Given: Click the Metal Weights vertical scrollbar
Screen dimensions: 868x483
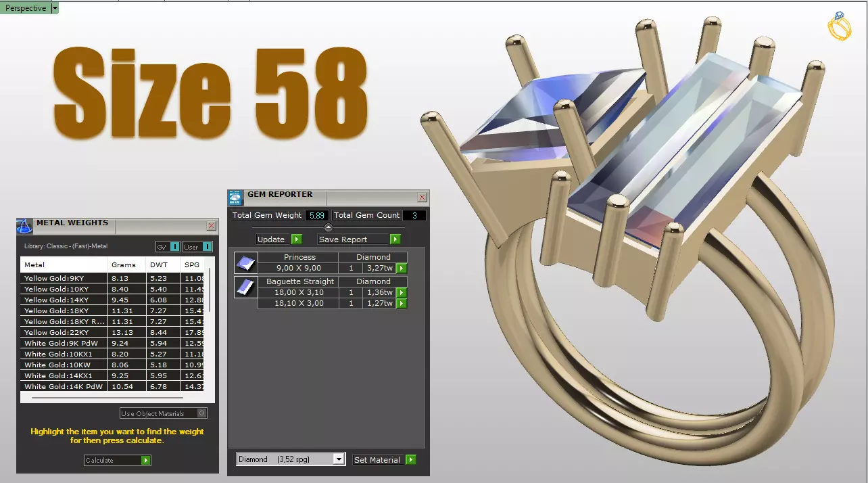Looking at the screenshot, I should pyautogui.click(x=210, y=290).
